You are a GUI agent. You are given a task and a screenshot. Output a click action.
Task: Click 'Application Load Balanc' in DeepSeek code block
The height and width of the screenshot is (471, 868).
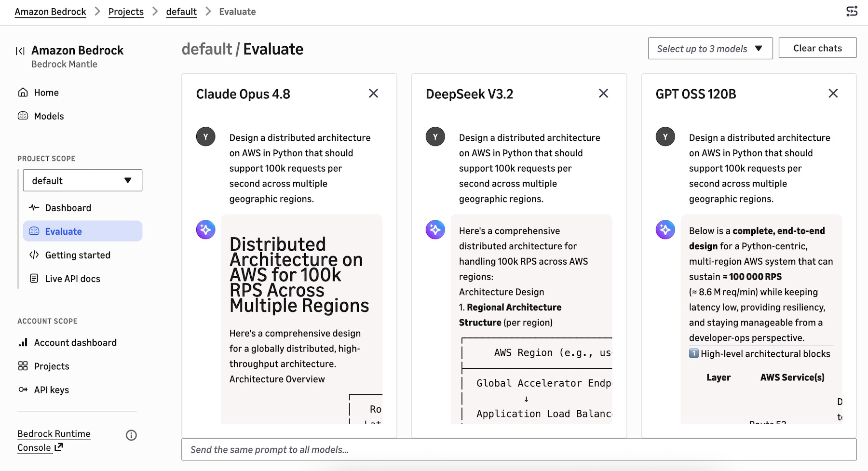click(544, 414)
